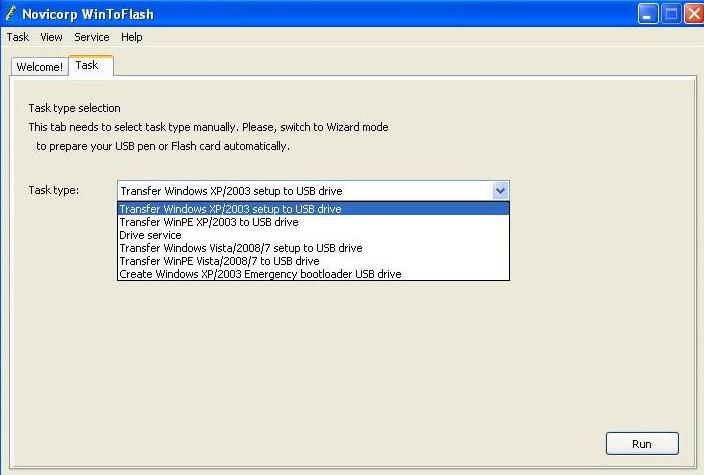Click the Run button
704x475 pixels.
tap(642, 444)
